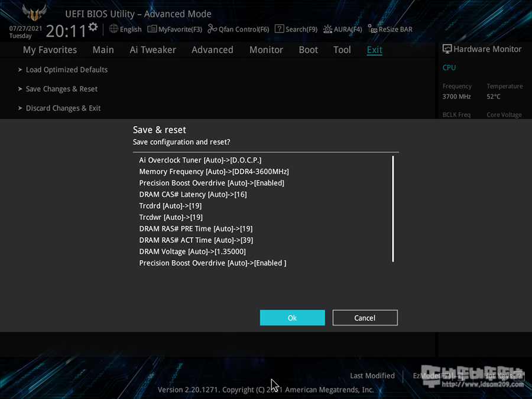Click DRAM RAS# PRE Time line
Viewport: 532px width, 399px height.
coord(196,229)
